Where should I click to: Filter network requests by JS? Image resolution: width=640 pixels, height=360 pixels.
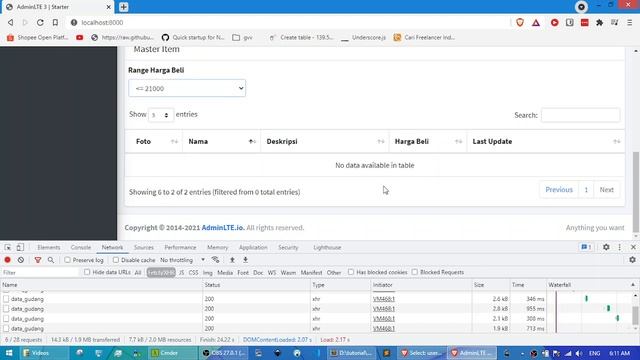(181, 272)
